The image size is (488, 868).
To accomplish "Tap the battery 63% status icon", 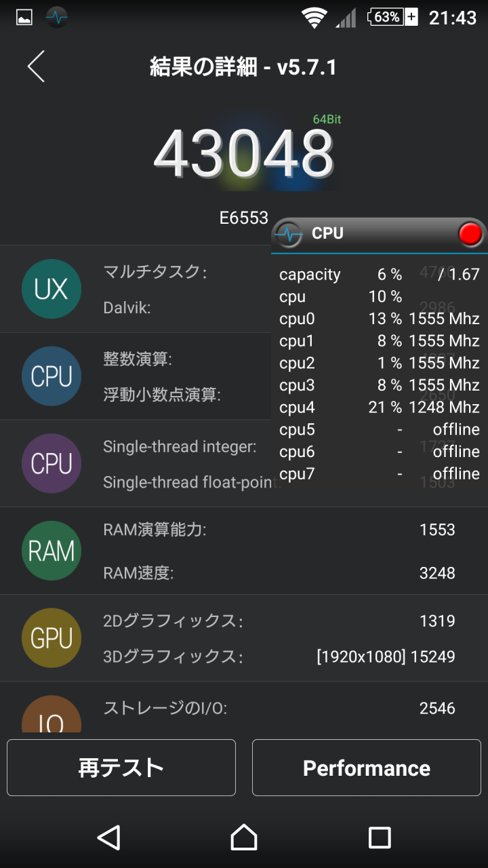I will [393, 18].
